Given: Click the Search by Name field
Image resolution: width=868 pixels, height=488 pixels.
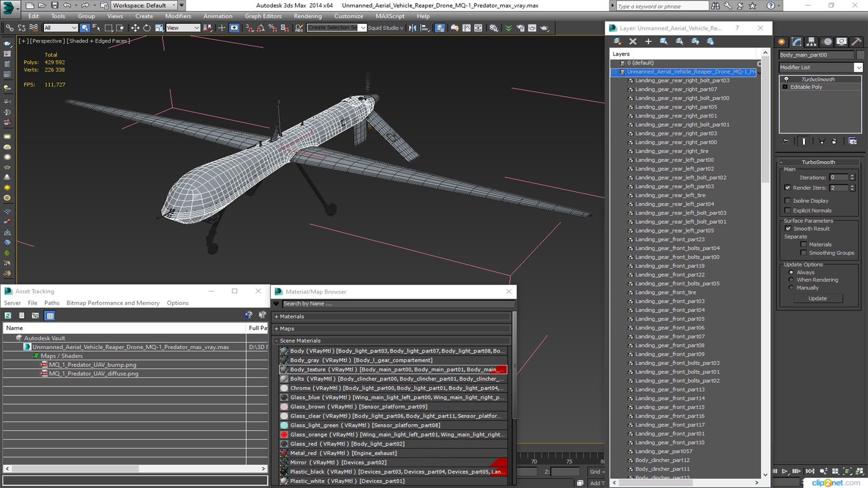Looking at the screenshot, I should pyautogui.click(x=398, y=304).
